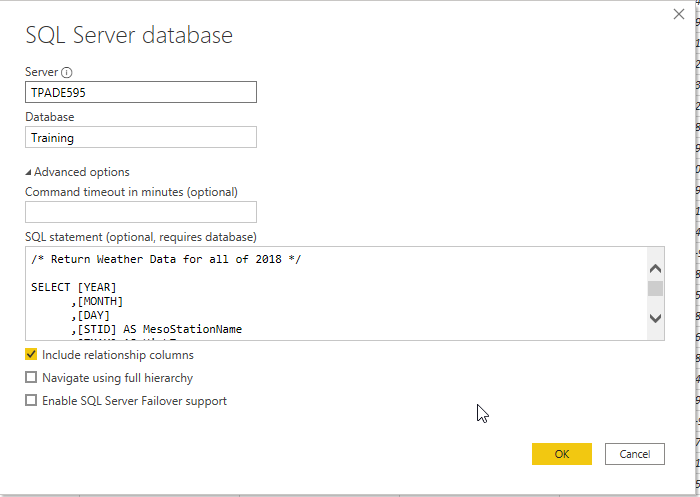
Task: Enable Navigate using full hierarchy
Action: tap(31, 377)
